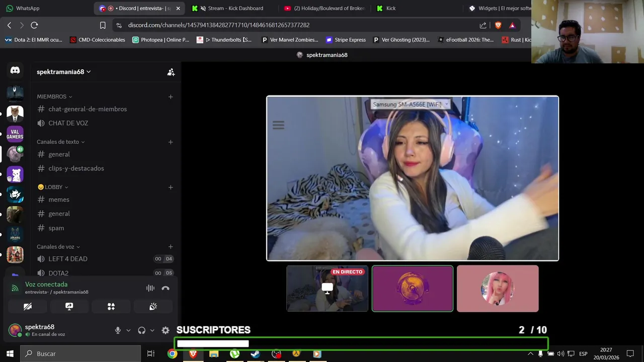Toggle noise suppression waveform icon
Screen dimensions: 644x362
tap(150, 288)
